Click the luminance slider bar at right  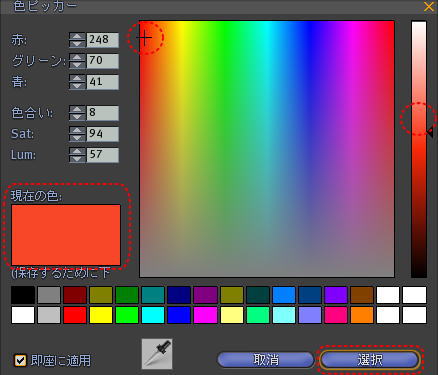pos(419,149)
